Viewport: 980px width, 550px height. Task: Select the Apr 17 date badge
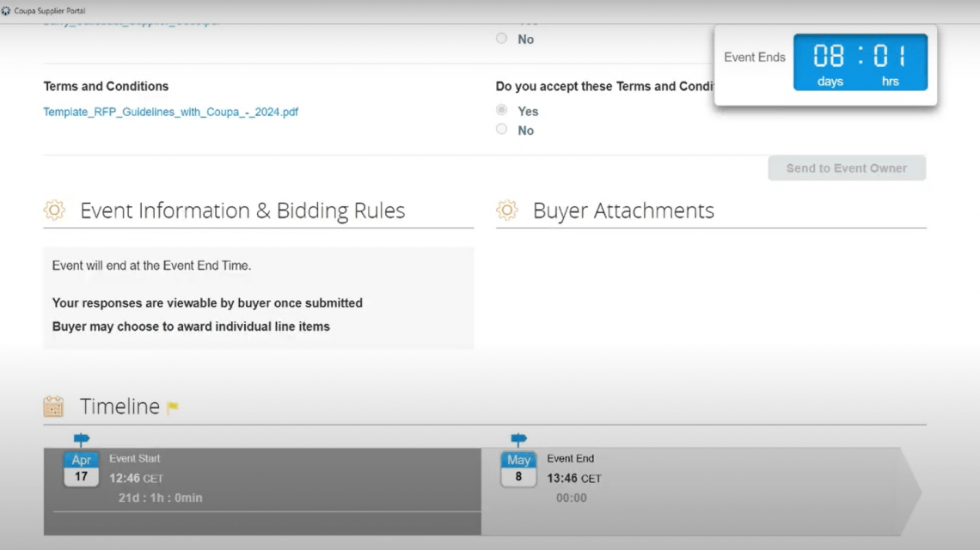tap(82, 468)
